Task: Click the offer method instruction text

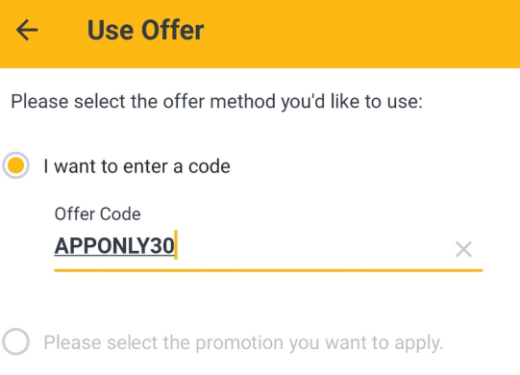Action: [217, 101]
